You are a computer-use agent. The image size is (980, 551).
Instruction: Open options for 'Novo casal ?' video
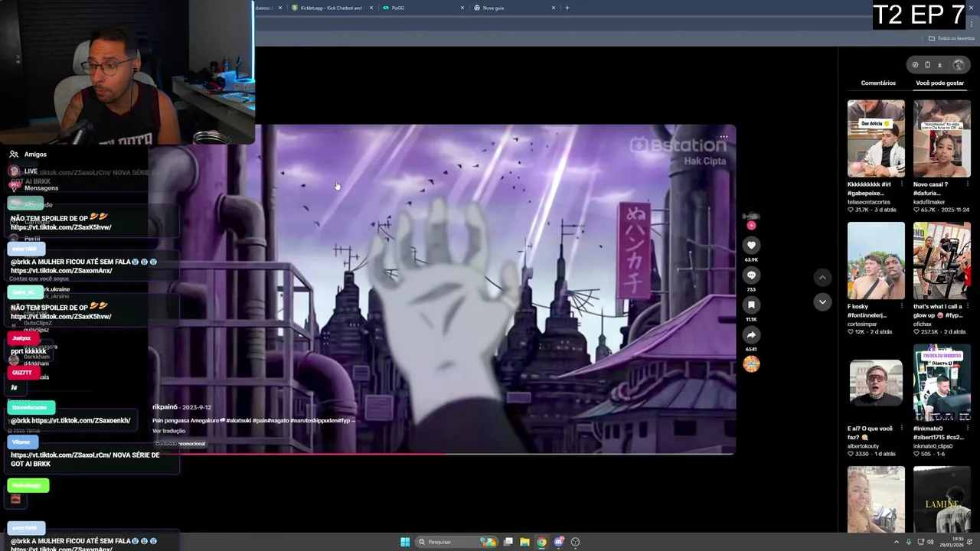click(x=968, y=184)
